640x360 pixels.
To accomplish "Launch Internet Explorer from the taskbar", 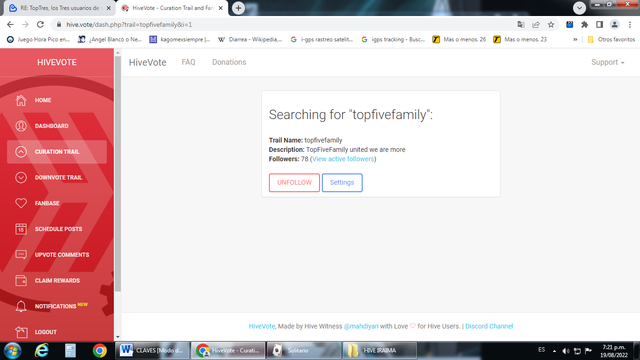I will point(42,351).
